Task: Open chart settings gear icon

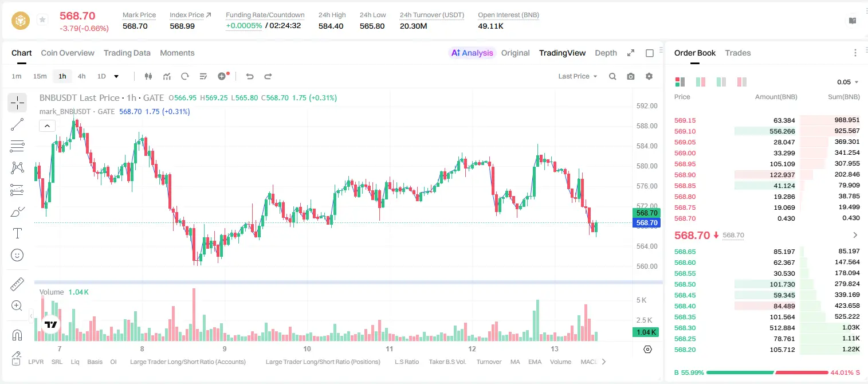Action: tap(649, 76)
